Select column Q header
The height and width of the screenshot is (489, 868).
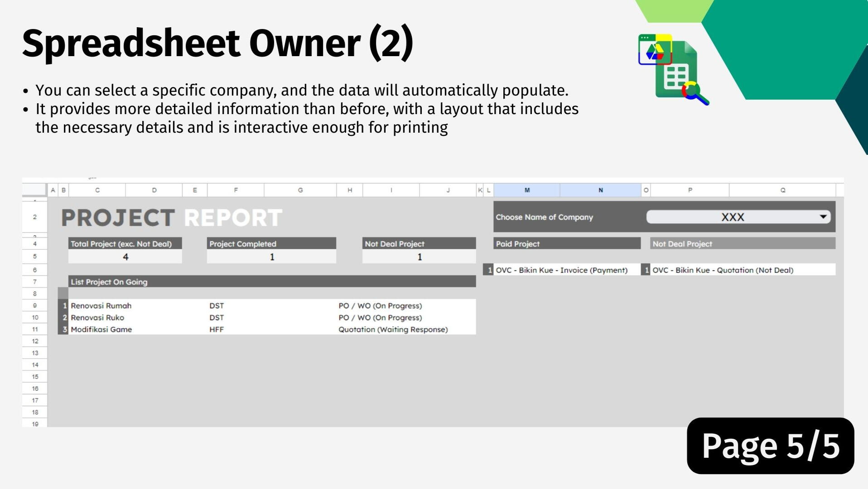tap(782, 190)
